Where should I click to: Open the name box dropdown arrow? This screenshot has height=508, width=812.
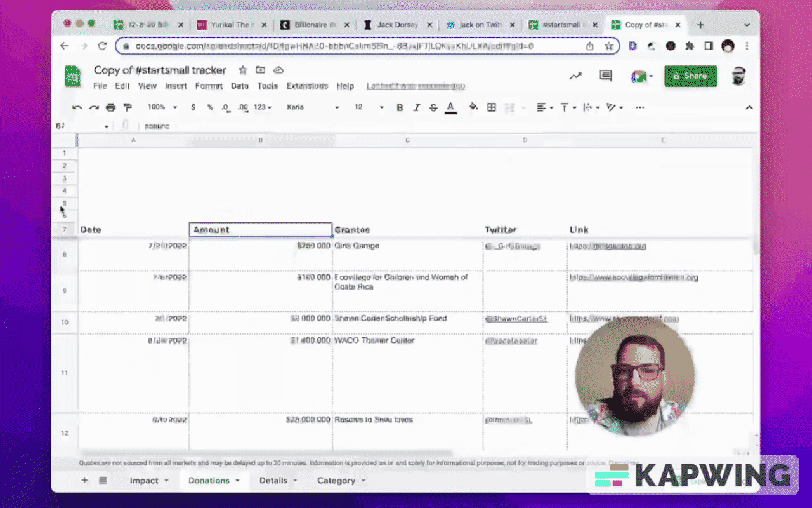106,126
